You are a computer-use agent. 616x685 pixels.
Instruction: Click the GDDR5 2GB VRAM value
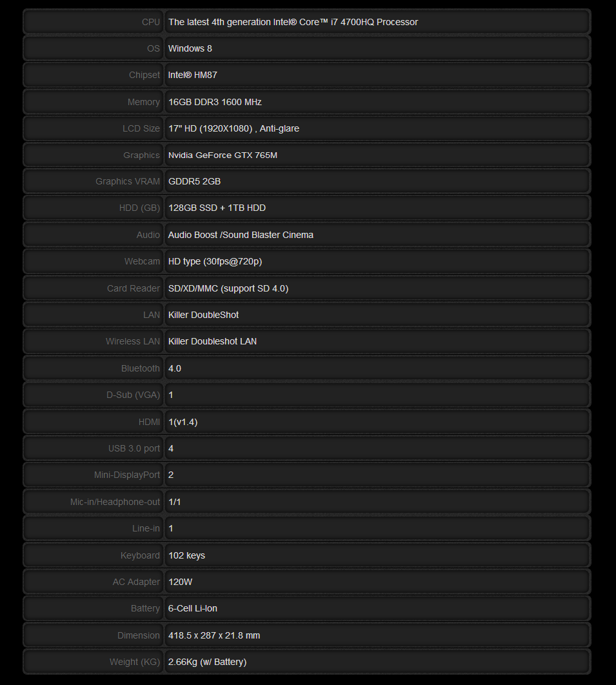click(194, 181)
